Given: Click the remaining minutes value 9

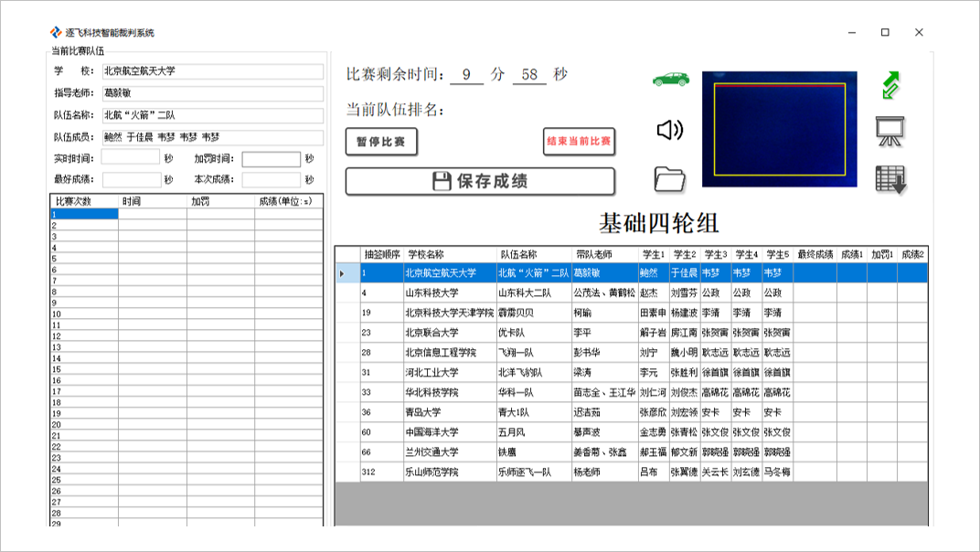Looking at the screenshot, I should [x=466, y=74].
